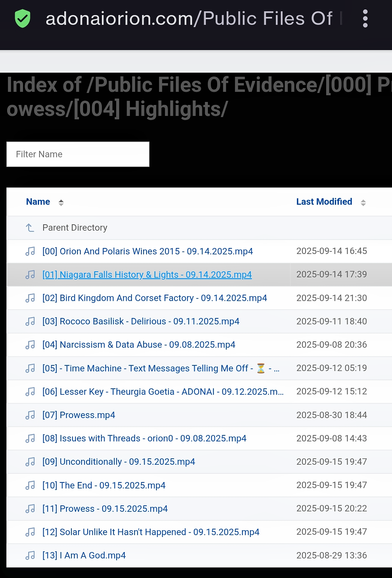Tap the green shield security icon

23,19
